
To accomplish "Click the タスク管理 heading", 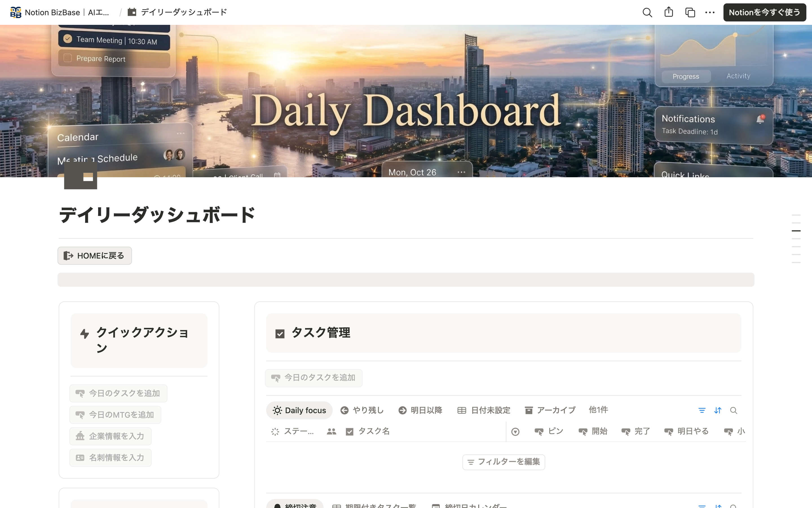I will [x=321, y=333].
